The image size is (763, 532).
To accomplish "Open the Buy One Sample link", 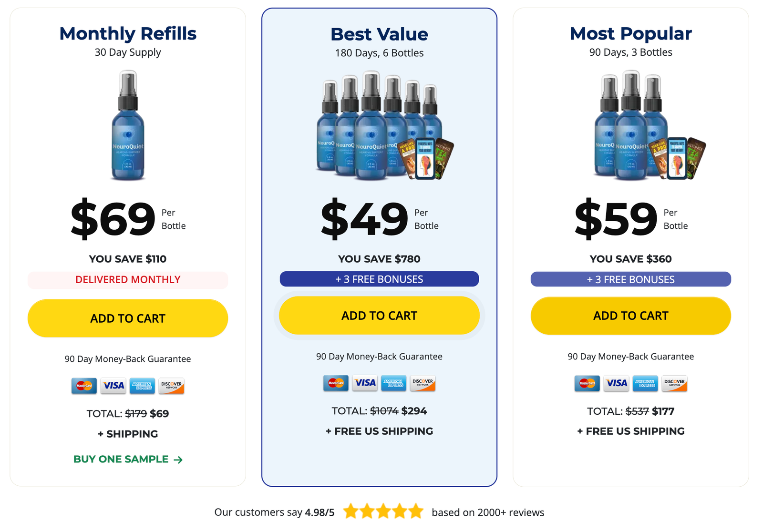I will pyautogui.click(x=128, y=460).
